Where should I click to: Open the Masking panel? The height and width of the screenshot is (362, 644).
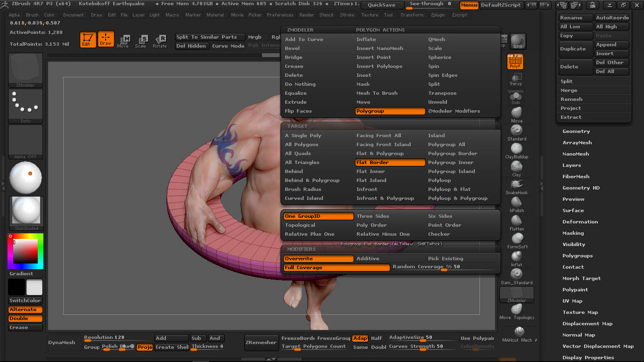[573, 233]
